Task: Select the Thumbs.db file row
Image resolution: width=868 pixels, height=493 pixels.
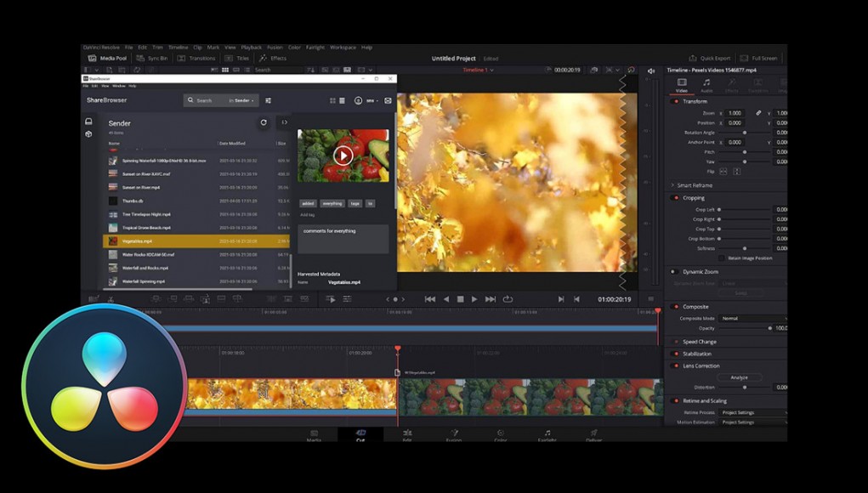Action: [x=196, y=201]
